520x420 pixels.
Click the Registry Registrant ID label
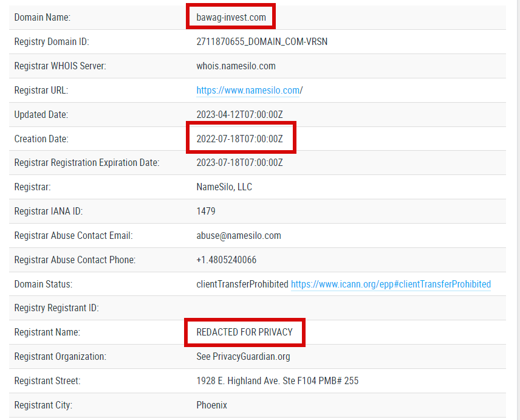click(56, 308)
